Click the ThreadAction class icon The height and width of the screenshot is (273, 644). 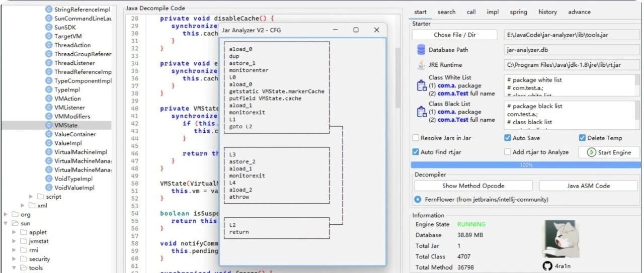[x=49, y=45]
